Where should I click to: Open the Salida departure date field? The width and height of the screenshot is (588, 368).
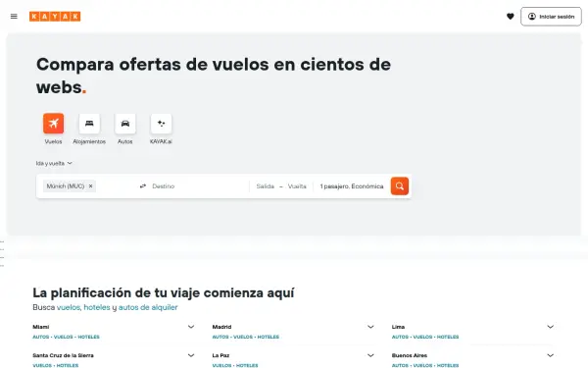pos(266,186)
